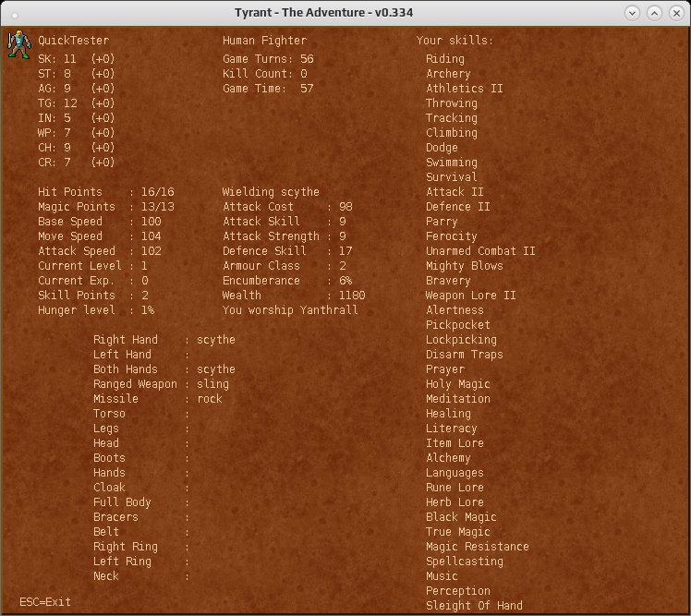Select the 'Climbing' skill
This screenshot has width=691, height=616.
click(451, 133)
